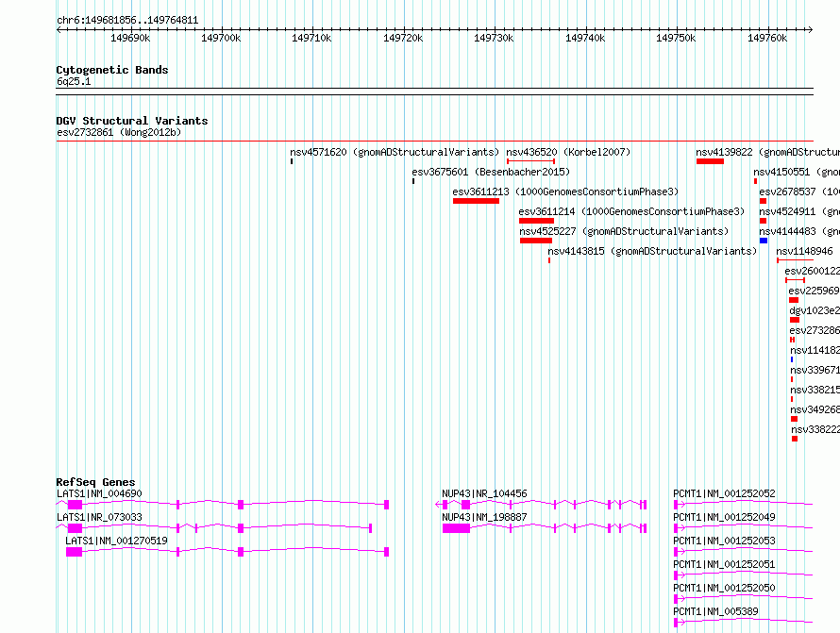Open PCMT1|NM_001252053 transcript label
This screenshot has width=840, height=633.
(724, 541)
